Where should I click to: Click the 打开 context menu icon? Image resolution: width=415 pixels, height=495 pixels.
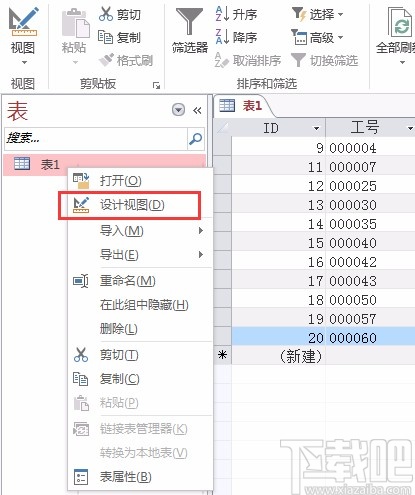[x=81, y=180]
